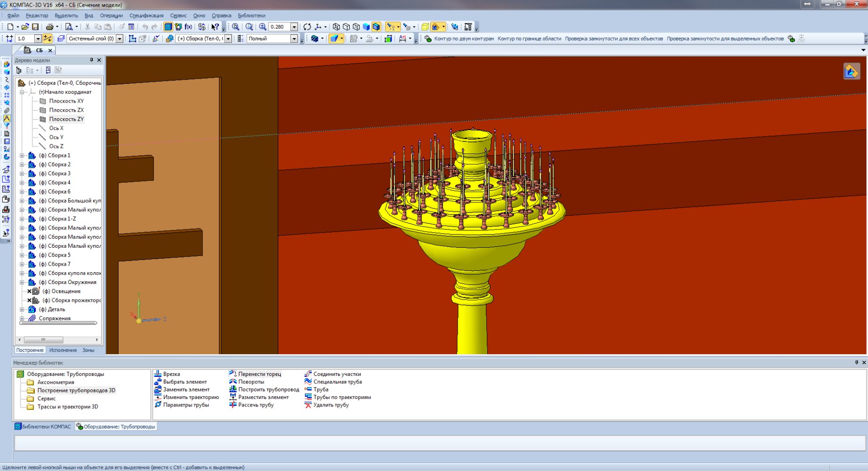The image size is (868, 471).
Task: Click the orientation icon in viewport corner
Action: click(851, 72)
